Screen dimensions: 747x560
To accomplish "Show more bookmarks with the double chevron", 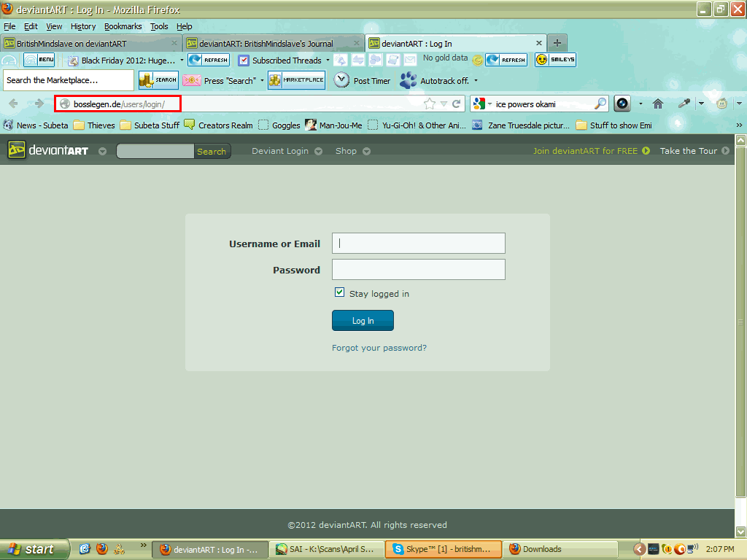I will [739, 125].
